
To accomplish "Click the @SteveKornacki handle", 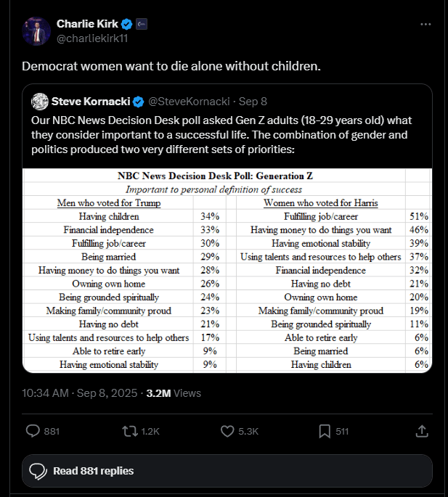I will tap(189, 102).
